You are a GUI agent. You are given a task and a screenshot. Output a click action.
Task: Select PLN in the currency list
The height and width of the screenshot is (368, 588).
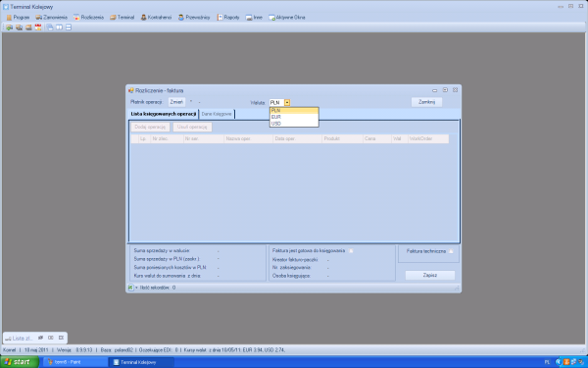pyautogui.click(x=294, y=110)
